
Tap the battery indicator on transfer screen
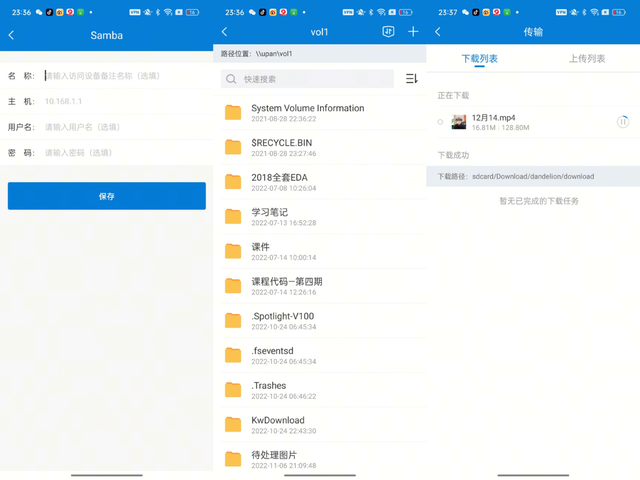click(618, 12)
